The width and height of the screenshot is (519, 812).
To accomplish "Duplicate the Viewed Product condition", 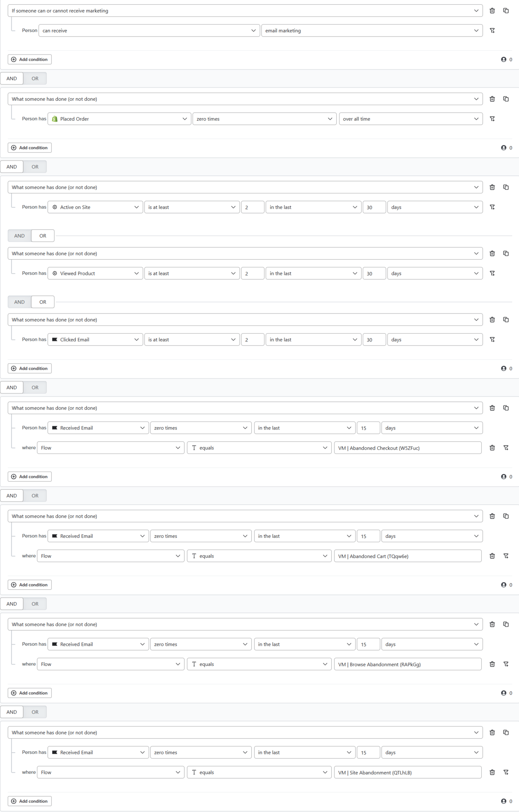I will tap(506, 254).
